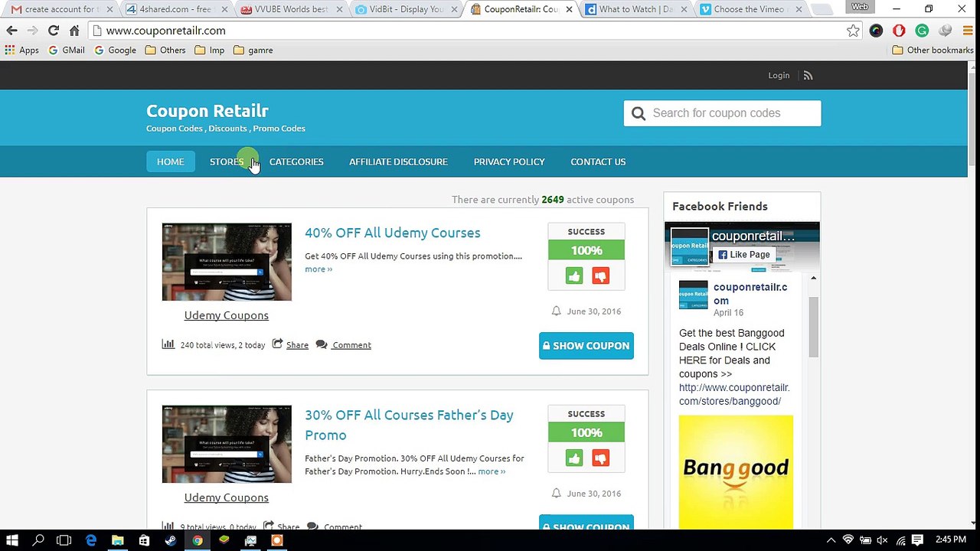Image resolution: width=980 pixels, height=551 pixels.
Task: Expand more text on Father's Day coupon
Action: pyautogui.click(x=492, y=471)
